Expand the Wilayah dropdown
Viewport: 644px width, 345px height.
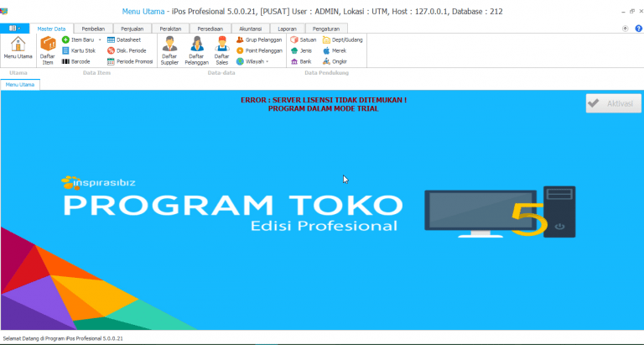coord(267,61)
